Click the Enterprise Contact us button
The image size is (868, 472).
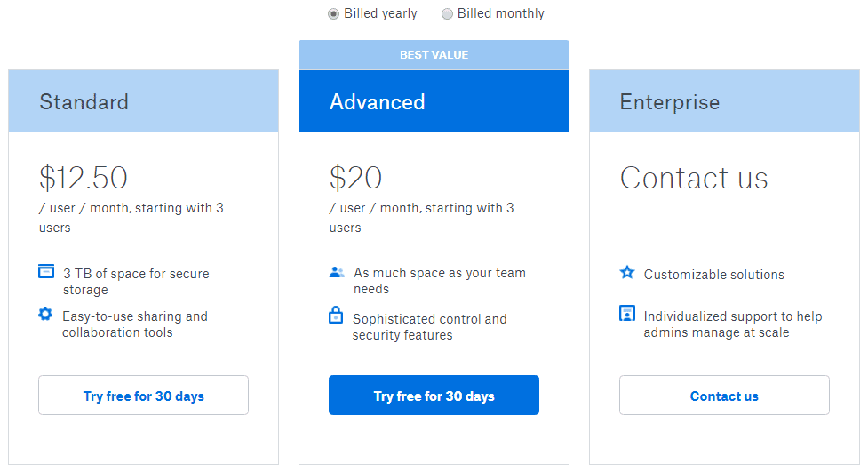(724, 395)
